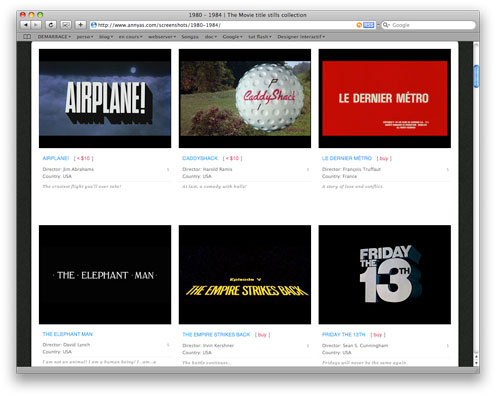Image resolution: width=496 pixels, height=396 pixels.
Task: Click buy next to THE EMPIRE STRIKES BACK
Action: (x=262, y=334)
